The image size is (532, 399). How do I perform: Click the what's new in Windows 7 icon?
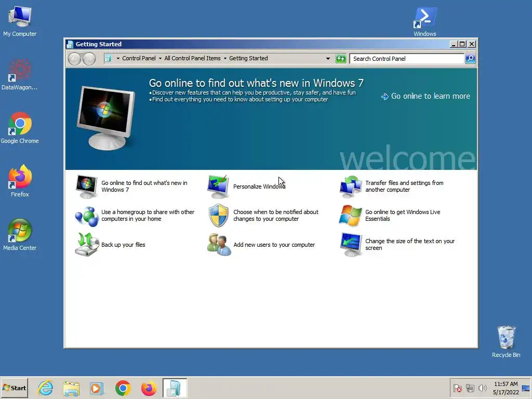click(86, 187)
